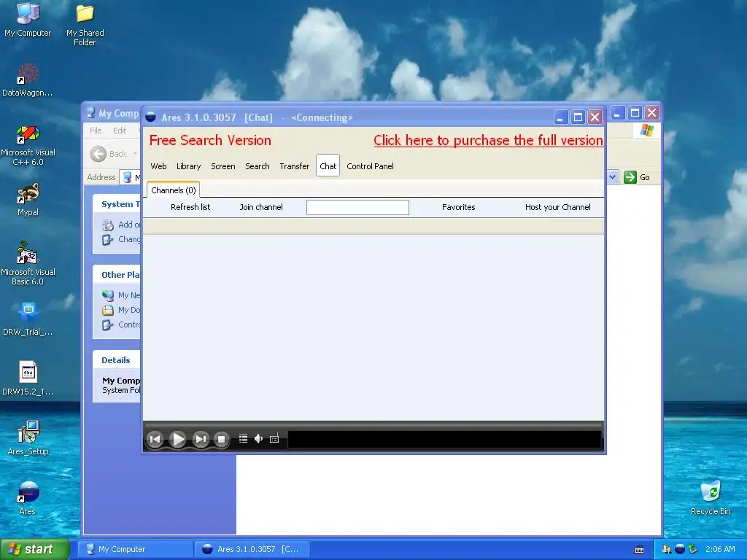Close the Ares window
This screenshot has height=560, width=747.
pos(595,117)
